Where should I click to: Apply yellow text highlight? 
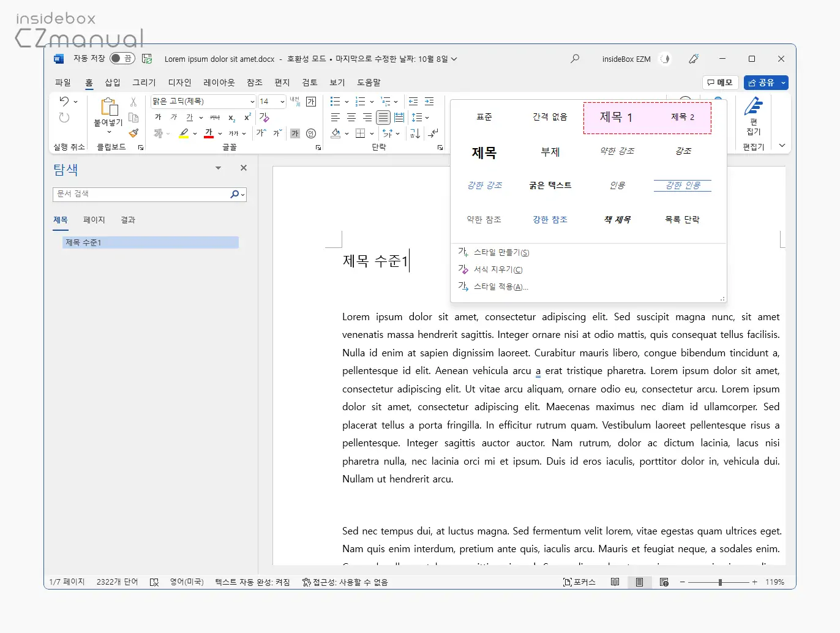tap(184, 132)
